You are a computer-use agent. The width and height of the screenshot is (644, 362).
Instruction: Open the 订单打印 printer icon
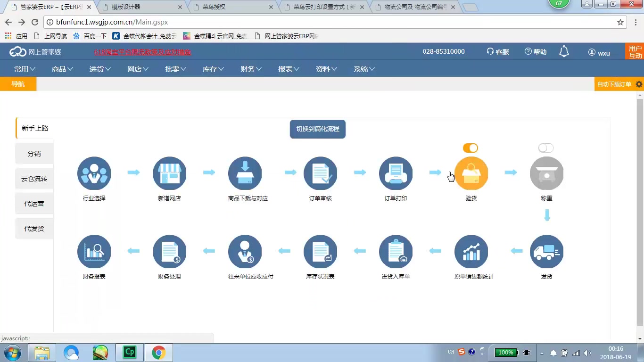click(x=396, y=173)
